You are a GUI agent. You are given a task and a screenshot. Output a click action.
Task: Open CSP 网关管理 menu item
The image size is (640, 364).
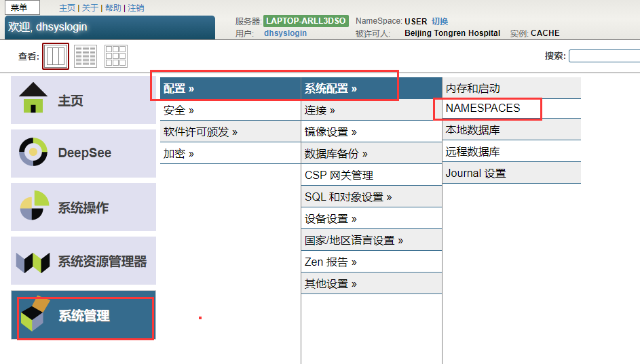[x=339, y=175]
